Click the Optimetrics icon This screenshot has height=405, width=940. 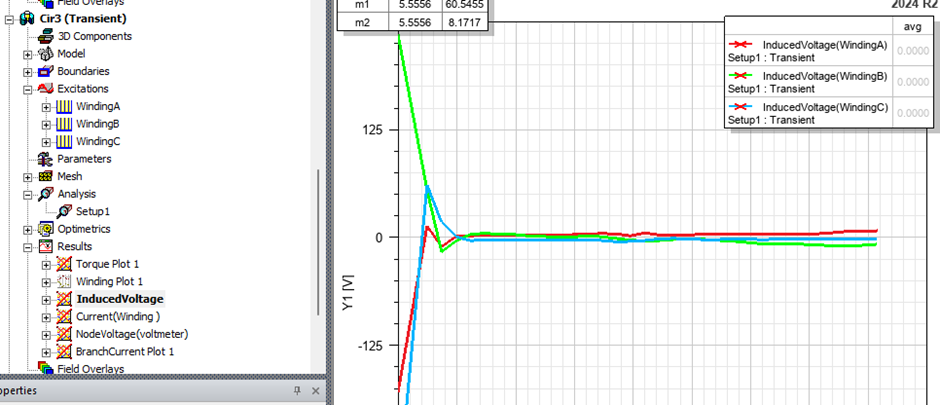(46, 229)
